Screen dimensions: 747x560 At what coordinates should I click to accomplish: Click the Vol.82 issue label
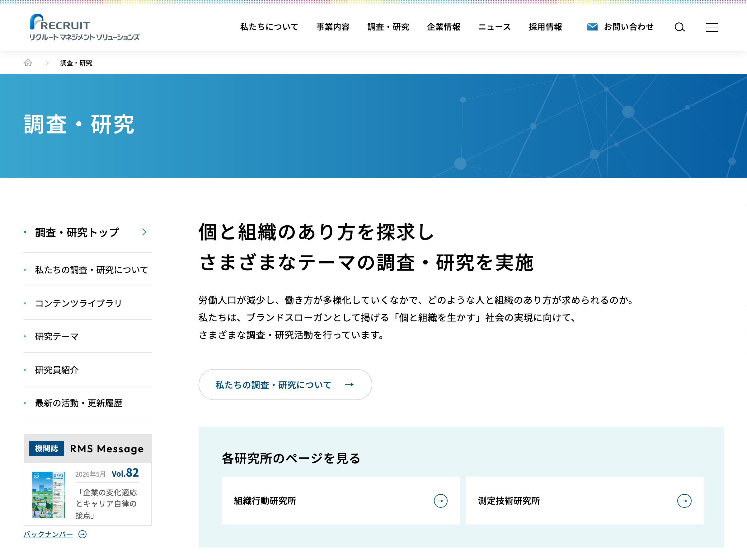tap(125, 473)
